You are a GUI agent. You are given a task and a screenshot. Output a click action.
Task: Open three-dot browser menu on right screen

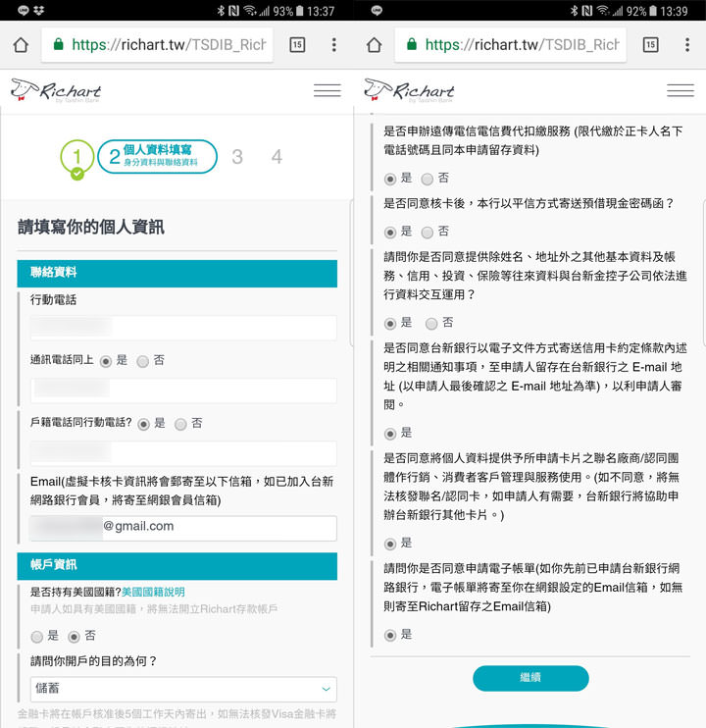coord(687,44)
